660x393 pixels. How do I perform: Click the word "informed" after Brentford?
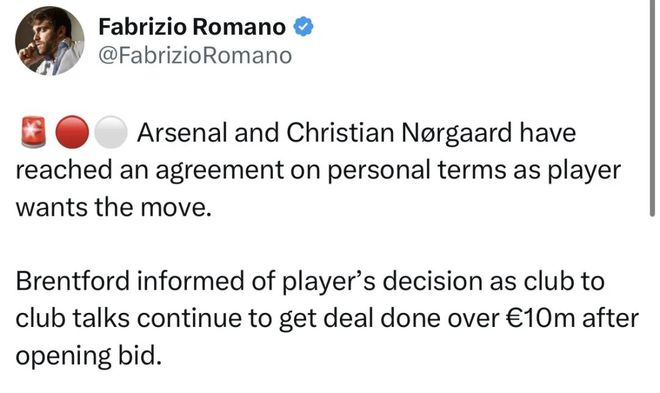click(x=190, y=281)
